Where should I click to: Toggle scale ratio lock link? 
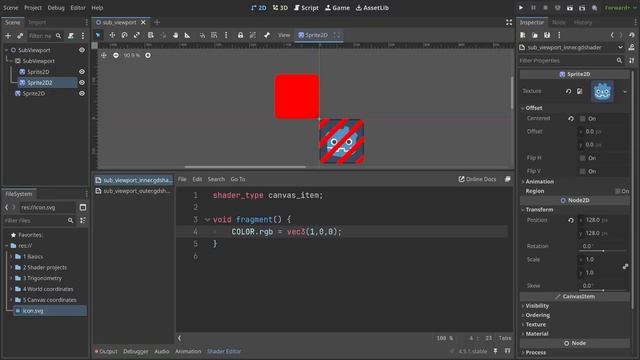(x=625, y=266)
